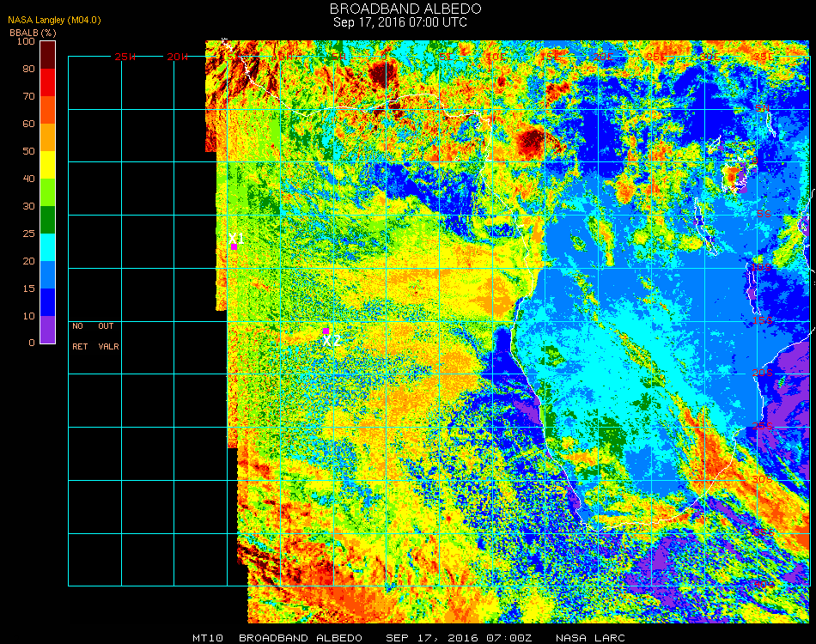
Task: Click the 5S latitude label
Action: [764, 214]
